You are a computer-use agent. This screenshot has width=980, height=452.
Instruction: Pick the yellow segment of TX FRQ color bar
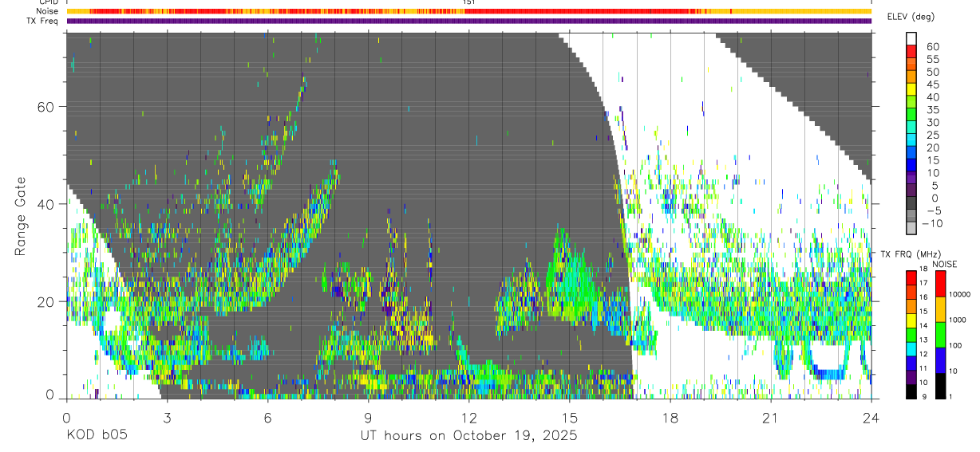click(911, 320)
